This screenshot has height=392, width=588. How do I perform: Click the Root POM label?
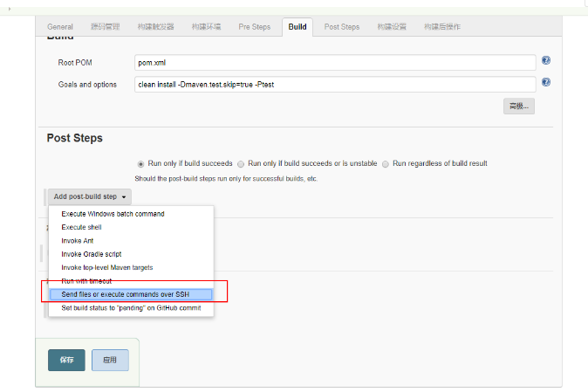coord(75,63)
